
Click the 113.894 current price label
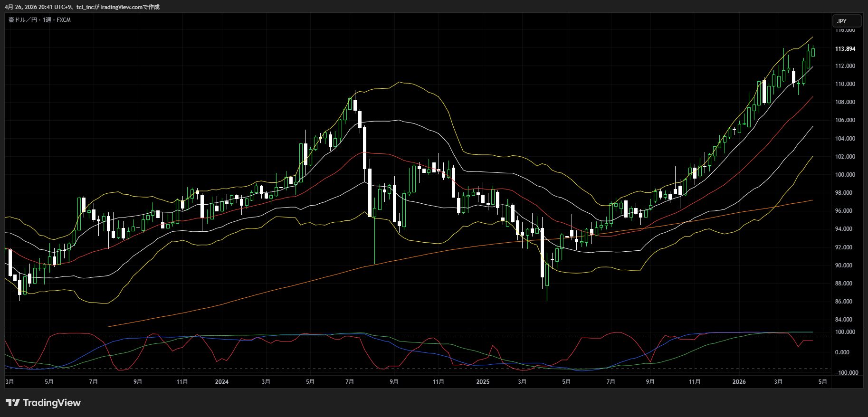coord(845,49)
